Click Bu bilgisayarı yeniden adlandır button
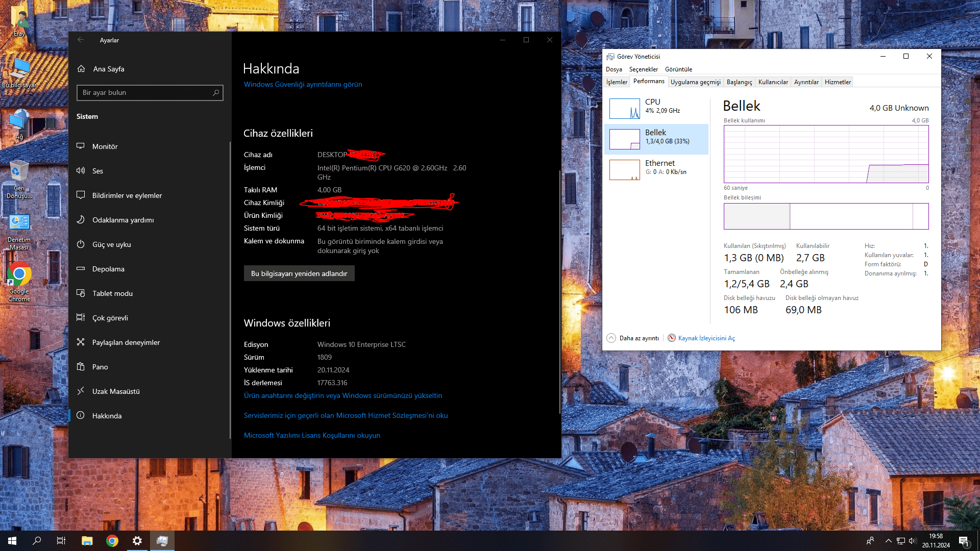 (299, 273)
